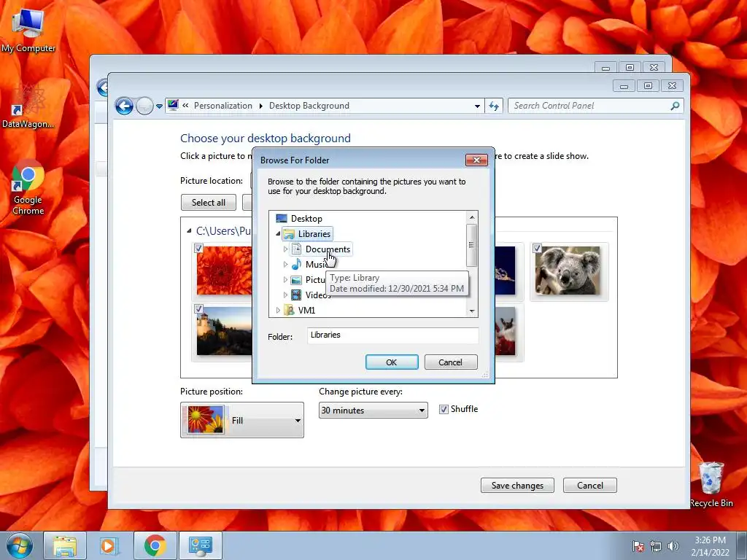Image resolution: width=747 pixels, height=560 pixels.
Task: Open the 30 minutes interval dropdown
Action: [373, 410]
